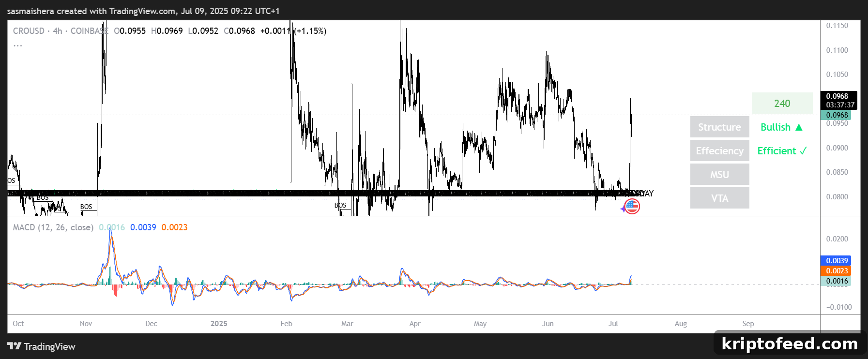This screenshot has width=868, height=359.
Task: Click the open value O0.0955 in the legend
Action: click(x=130, y=31)
